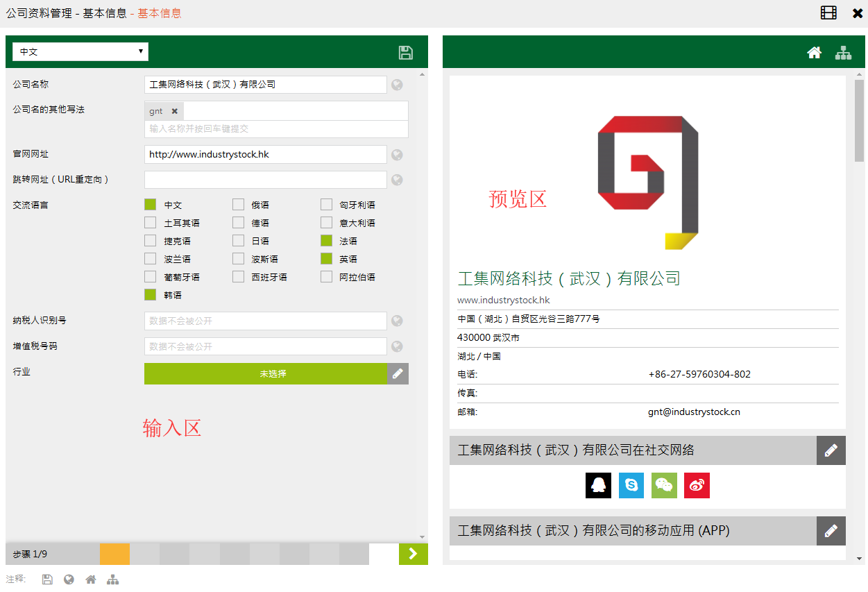Toggle the 韩语 language checkbox
The image size is (868, 592).
pos(151,295)
